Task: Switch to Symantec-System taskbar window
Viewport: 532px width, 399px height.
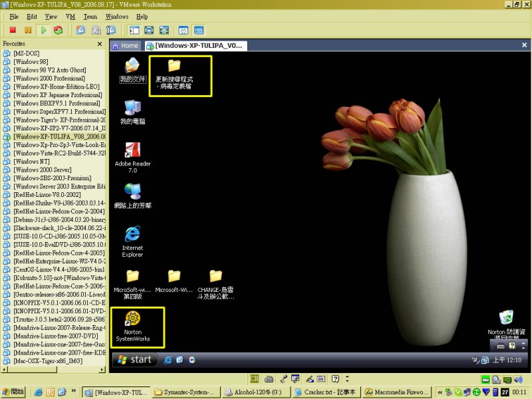Action: click(186, 392)
